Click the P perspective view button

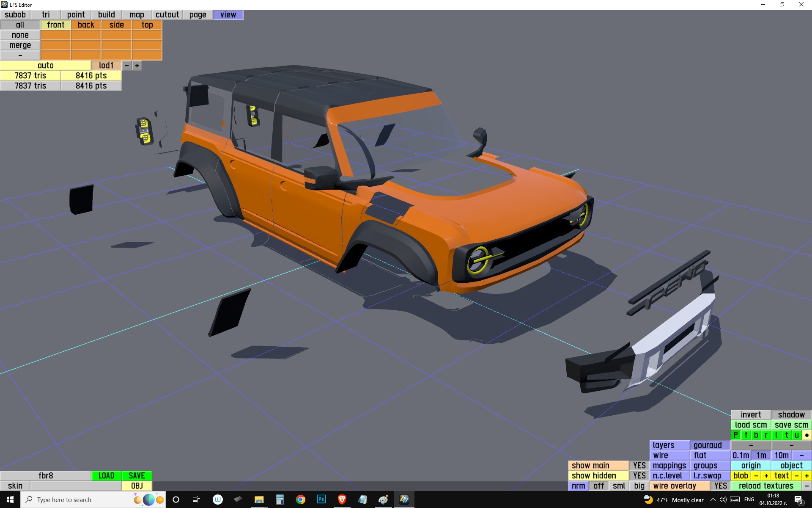point(735,435)
